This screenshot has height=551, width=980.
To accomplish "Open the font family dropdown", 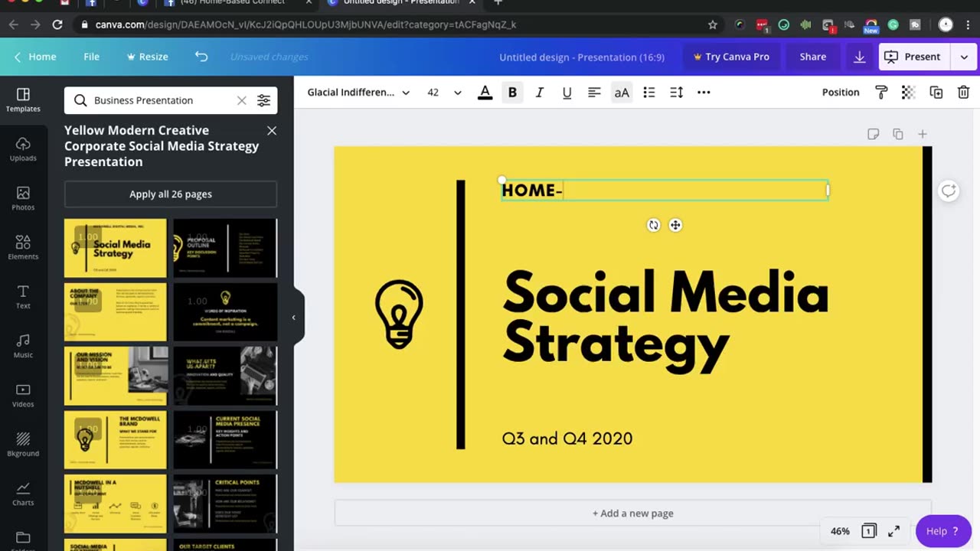I will point(358,93).
